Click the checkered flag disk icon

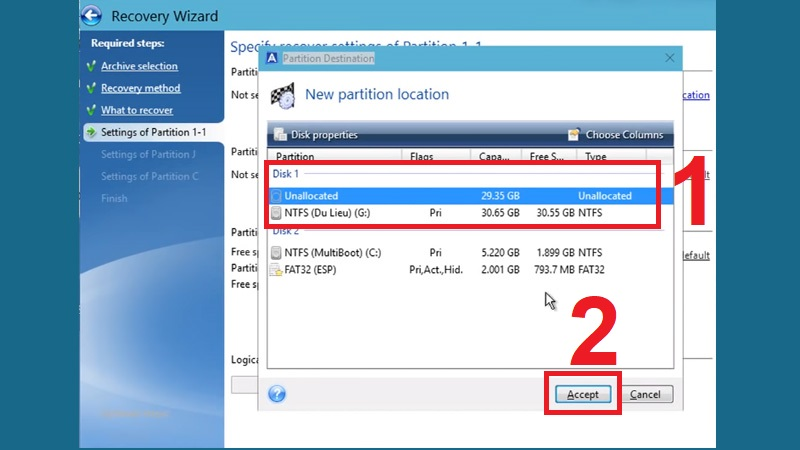[x=283, y=95]
